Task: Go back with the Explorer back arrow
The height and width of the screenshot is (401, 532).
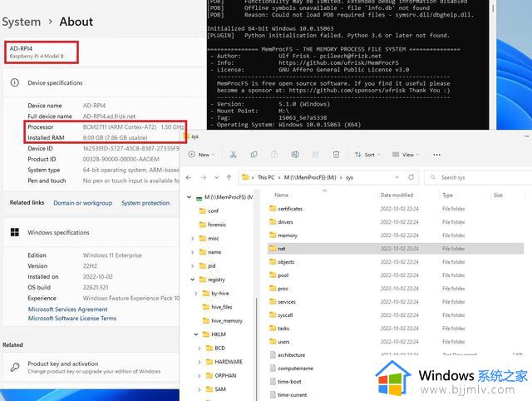Action: click(189, 177)
